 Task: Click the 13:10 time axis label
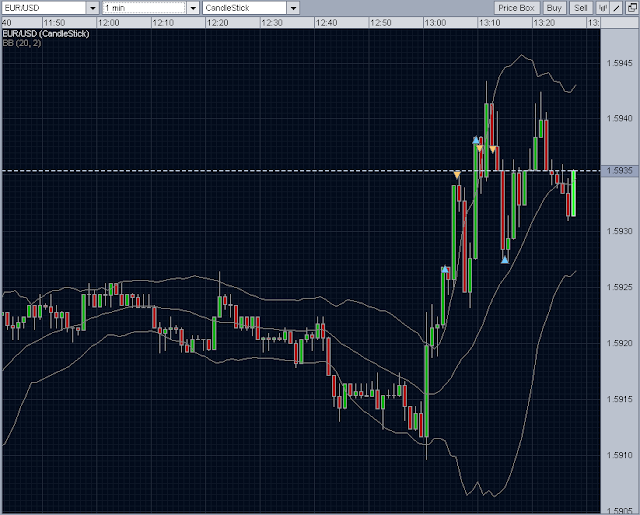pos(490,22)
